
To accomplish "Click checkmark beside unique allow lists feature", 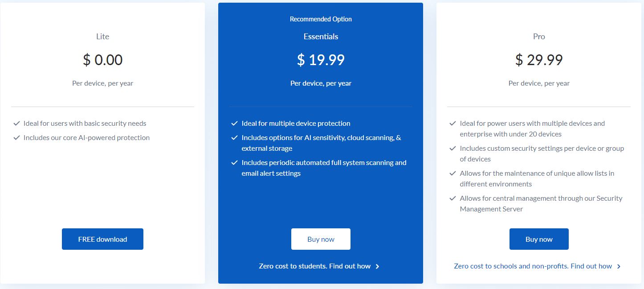I will [x=453, y=173].
